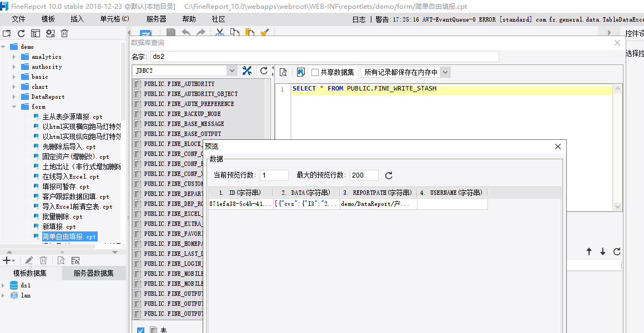Click the move-down arrow in parameter panel
Image resolution: width=644 pixels, height=333 pixels.
click(602, 252)
